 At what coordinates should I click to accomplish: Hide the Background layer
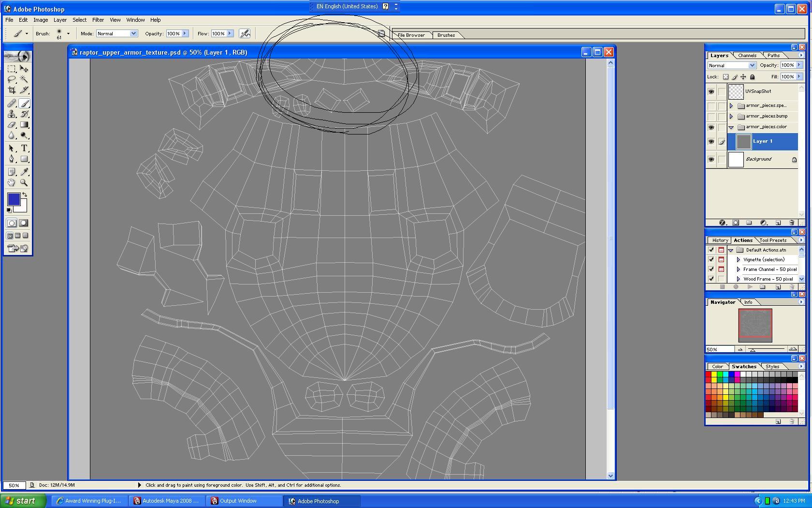[x=711, y=159]
